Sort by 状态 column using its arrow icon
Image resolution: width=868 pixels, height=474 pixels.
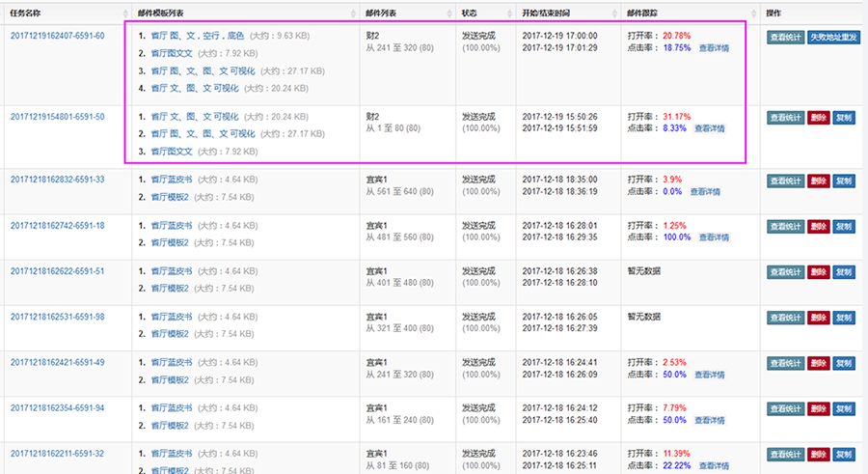[x=508, y=13]
